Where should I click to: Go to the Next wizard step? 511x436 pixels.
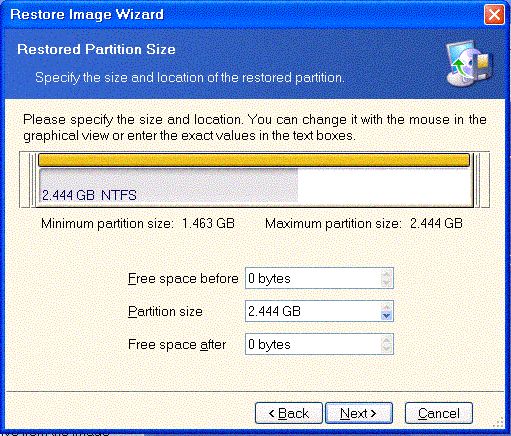tap(359, 413)
